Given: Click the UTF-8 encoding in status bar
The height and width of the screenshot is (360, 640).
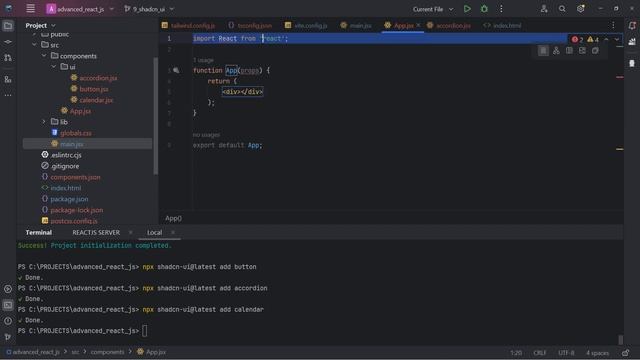Looking at the screenshot, I should [x=566, y=353].
